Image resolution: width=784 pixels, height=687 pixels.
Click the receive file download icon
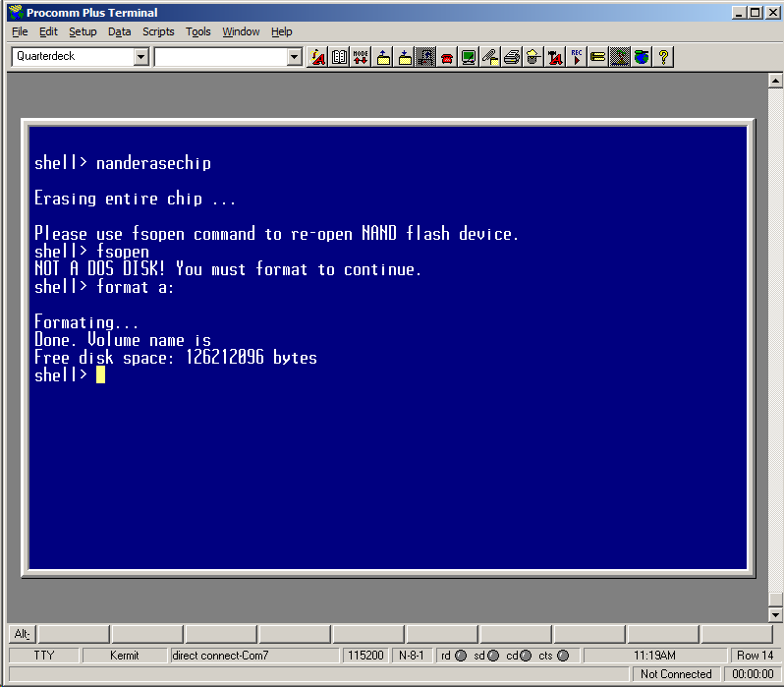point(404,57)
